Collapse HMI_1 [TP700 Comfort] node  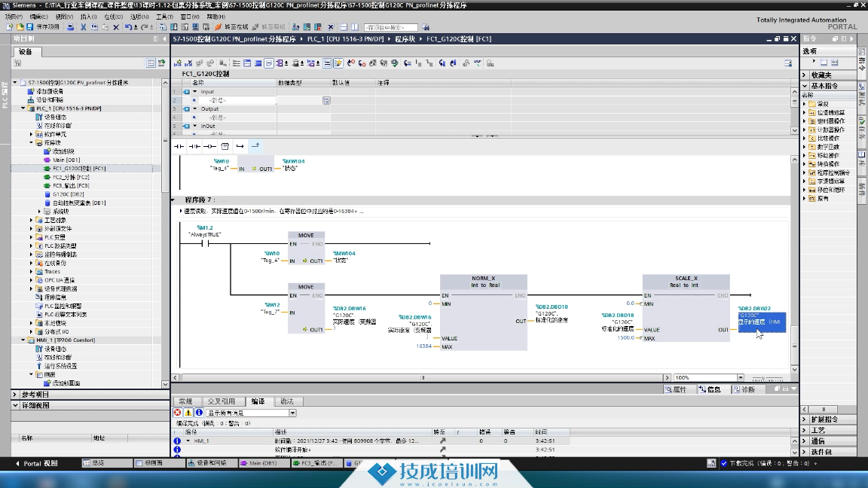[23, 340]
